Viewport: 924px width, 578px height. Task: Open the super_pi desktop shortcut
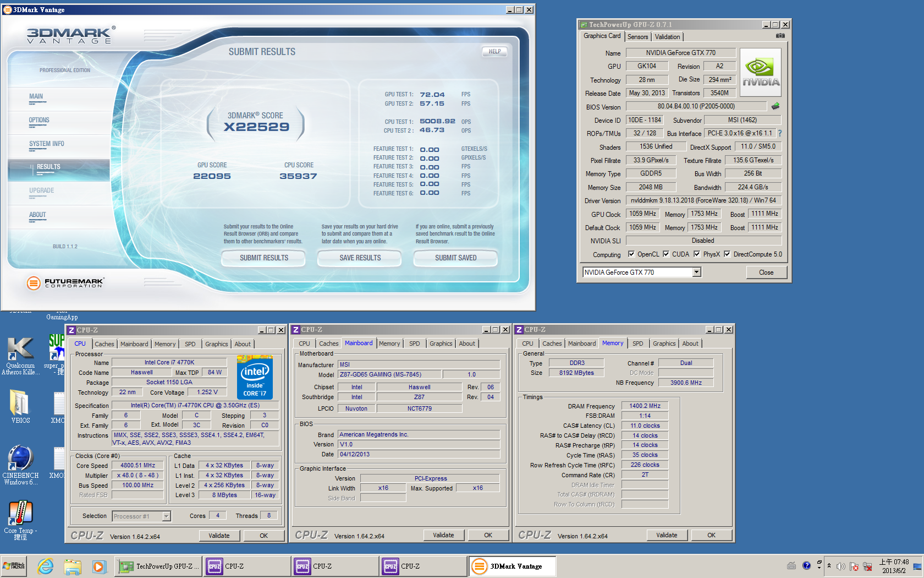(55, 355)
